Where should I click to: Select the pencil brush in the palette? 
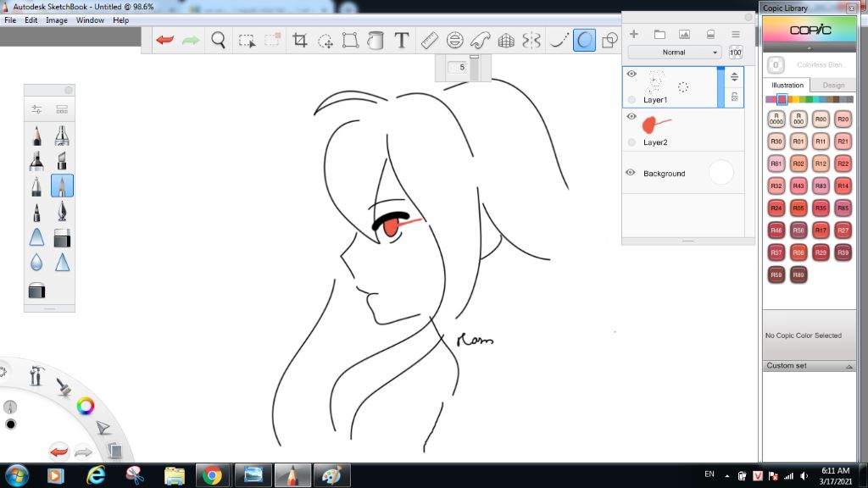(36, 135)
